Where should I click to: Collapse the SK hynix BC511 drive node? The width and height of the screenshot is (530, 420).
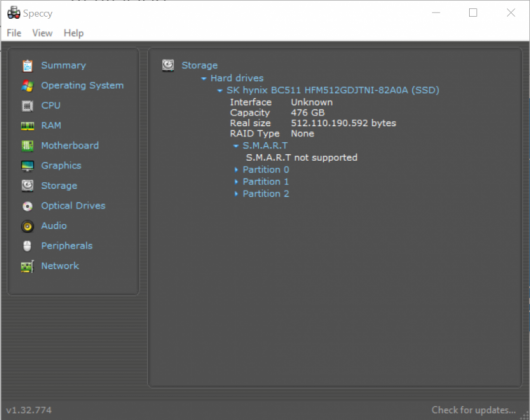click(220, 91)
